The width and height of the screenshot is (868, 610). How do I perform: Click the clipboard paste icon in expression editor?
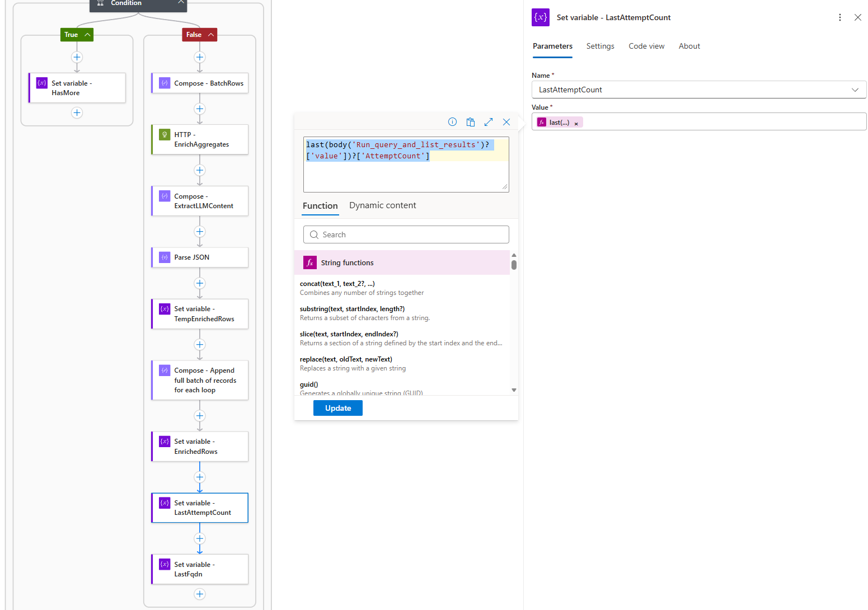470,122
